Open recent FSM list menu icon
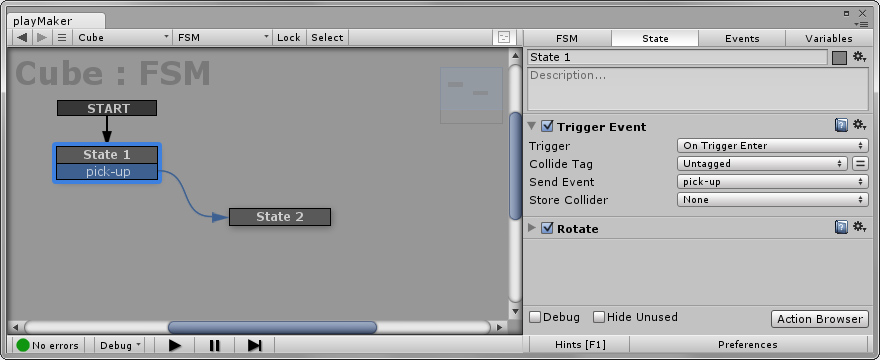The width and height of the screenshot is (880, 360). click(x=62, y=38)
